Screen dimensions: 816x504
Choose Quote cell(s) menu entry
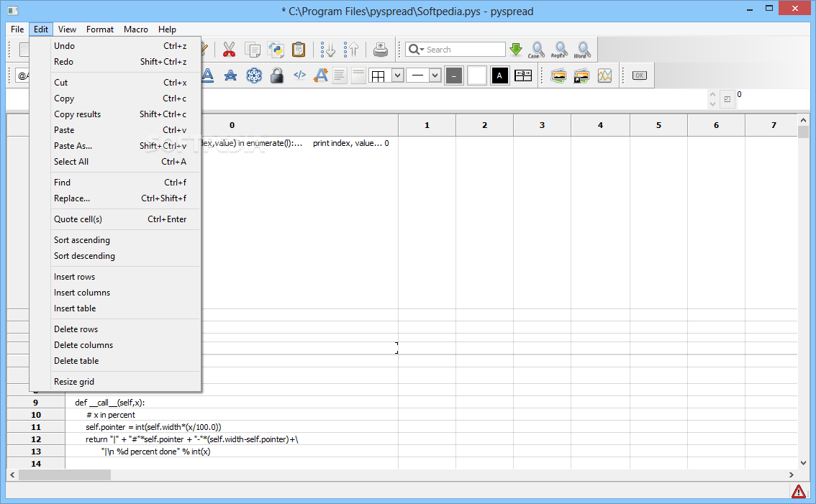click(x=115, y=219)
